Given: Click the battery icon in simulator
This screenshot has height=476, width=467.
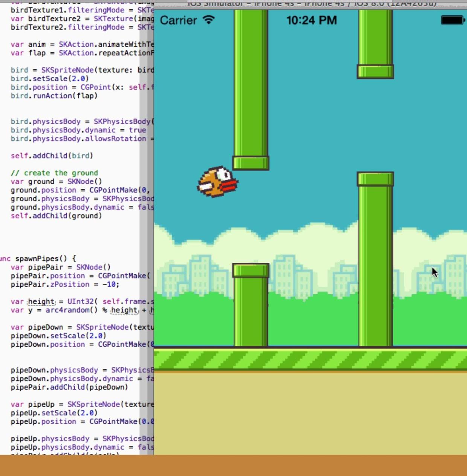Looking at the screenshot, I should click(x=452, y=20).
